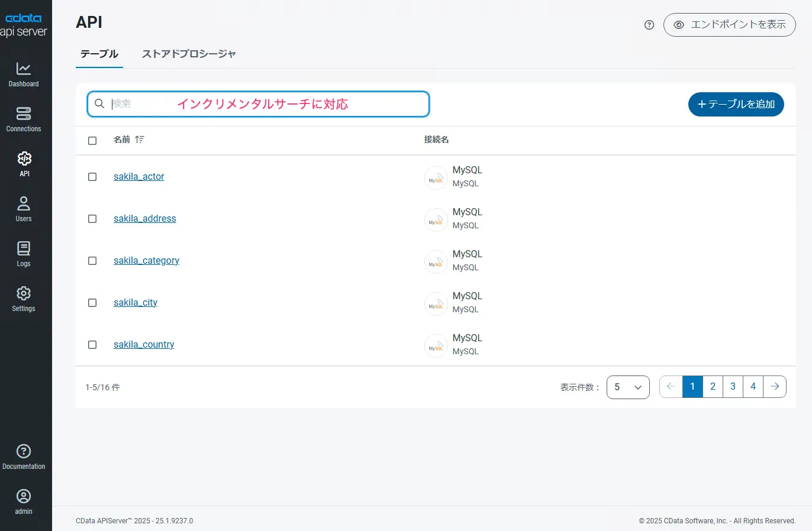Open the sakila_city table link
812x531 pixels.
(x=135, y=302)
